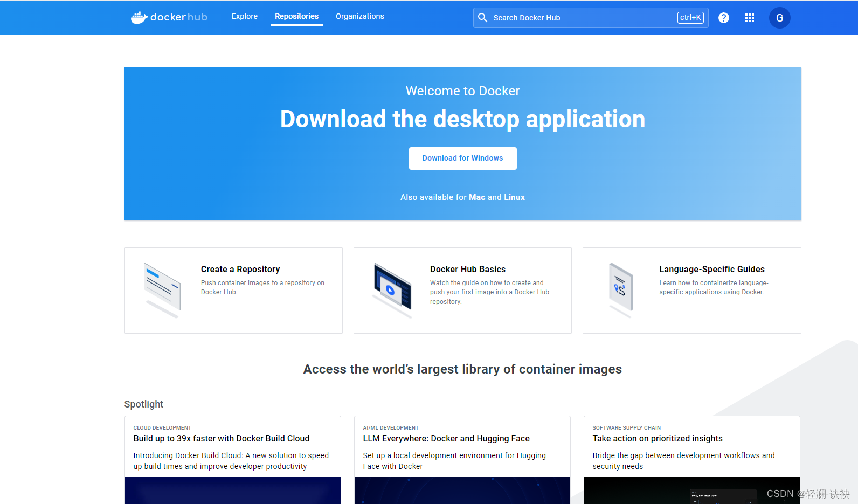The width and height of the screenshot is (858, 504).
Task: Click the CLOUD DEVELOPMENT category label
Action: click(x=162, y=428)
